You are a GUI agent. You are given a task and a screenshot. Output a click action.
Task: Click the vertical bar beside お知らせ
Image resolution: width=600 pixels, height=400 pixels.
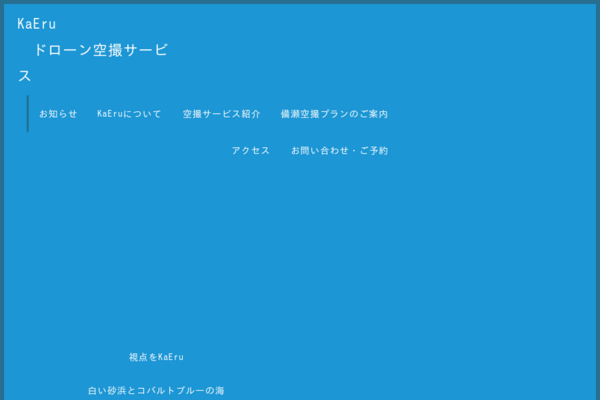click(x=28, y=114)
